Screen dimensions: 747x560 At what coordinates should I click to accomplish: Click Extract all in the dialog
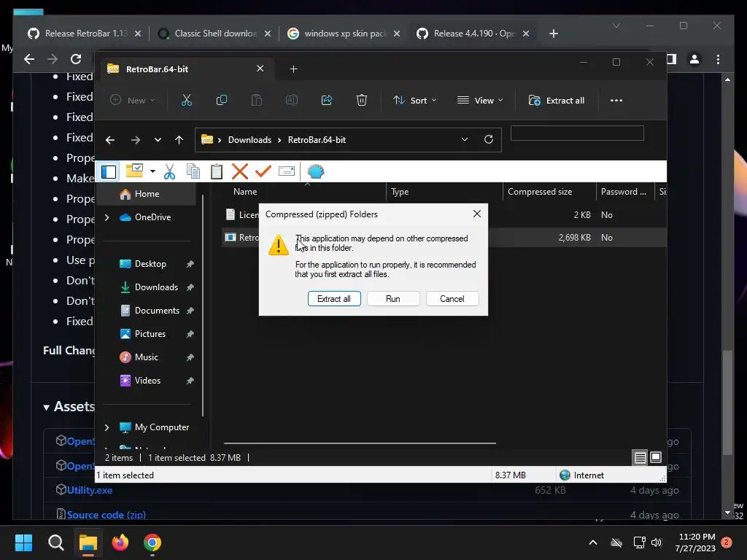[x=334, y=298]
